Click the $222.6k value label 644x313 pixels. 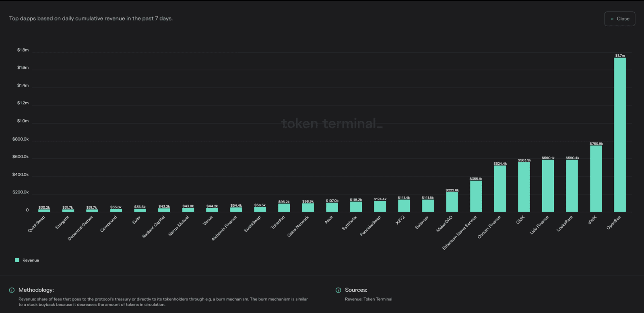tap(452, 190)
